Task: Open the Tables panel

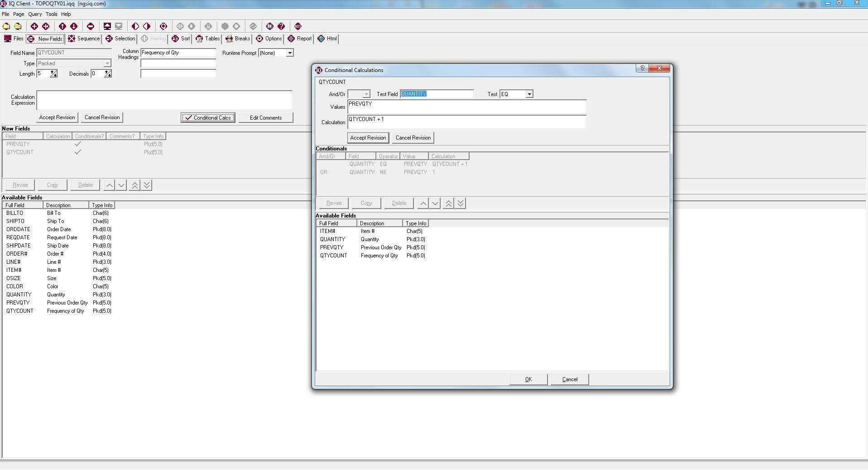Action: coord(207,39)
